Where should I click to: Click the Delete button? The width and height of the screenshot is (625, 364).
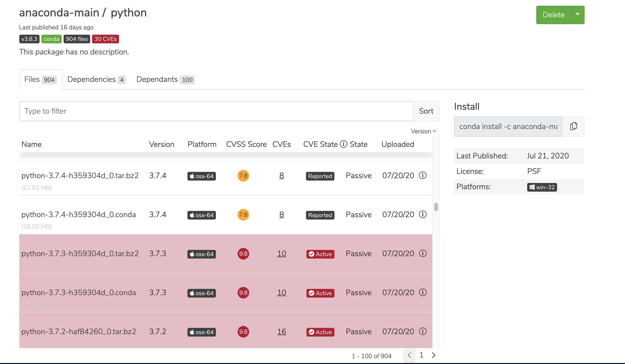pos(553,15)
